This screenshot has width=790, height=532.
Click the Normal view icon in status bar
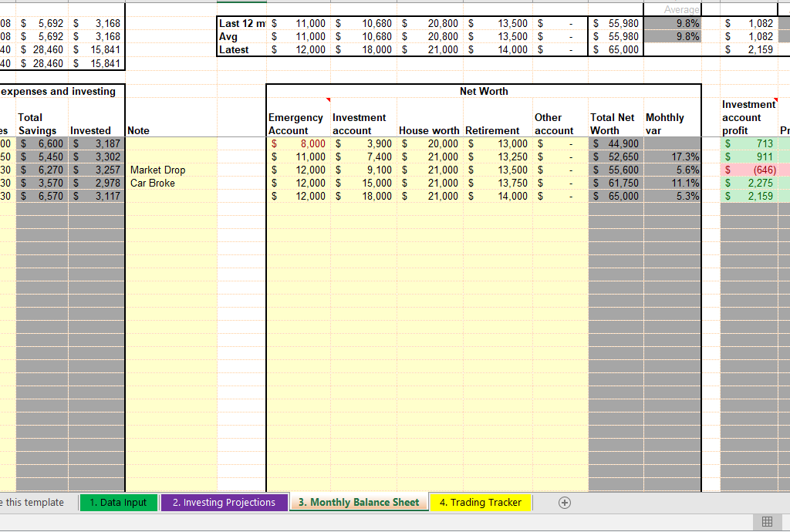click(x=767, y=522)
